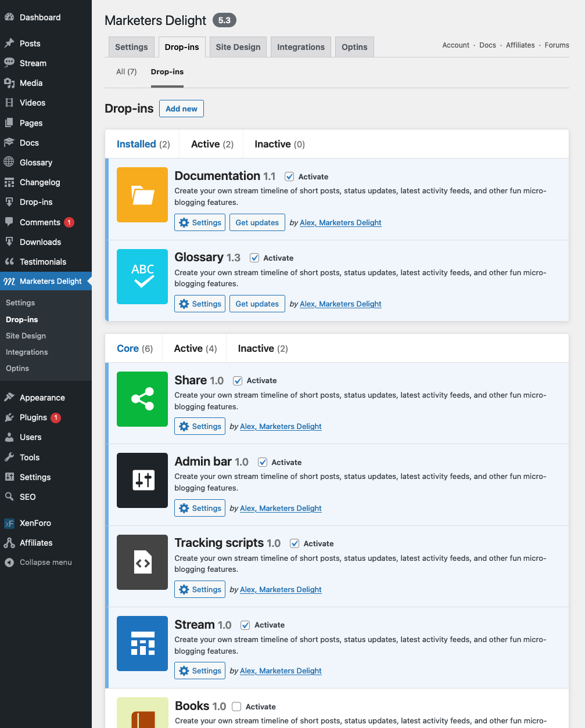Image resolution: width=585 pixels, height=728 pixels.
Task: Click the Affiliates network icon
Action: [9, 543]
